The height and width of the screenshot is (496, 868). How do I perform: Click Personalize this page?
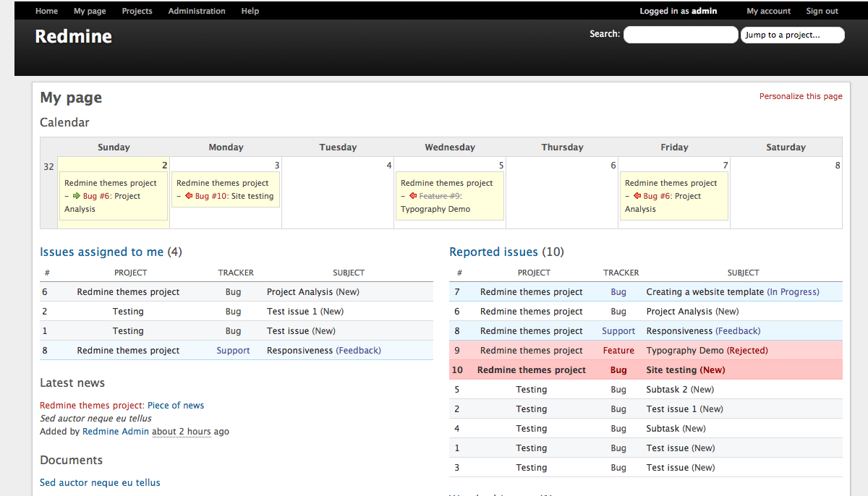801,96
